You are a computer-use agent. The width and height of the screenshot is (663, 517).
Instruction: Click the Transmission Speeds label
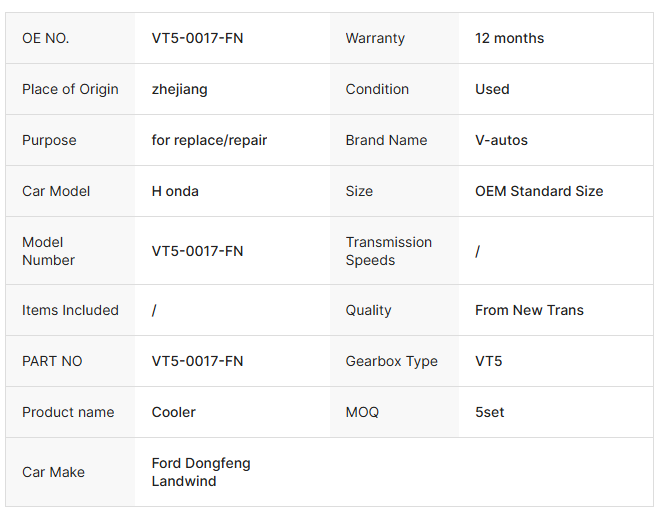389,251
